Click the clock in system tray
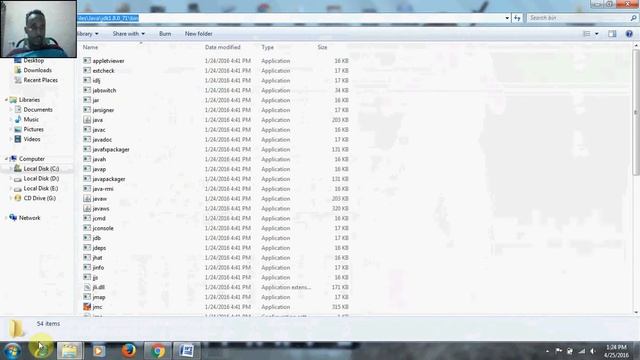The height and width of the screenshot is (360, 640). coord(616,351)
